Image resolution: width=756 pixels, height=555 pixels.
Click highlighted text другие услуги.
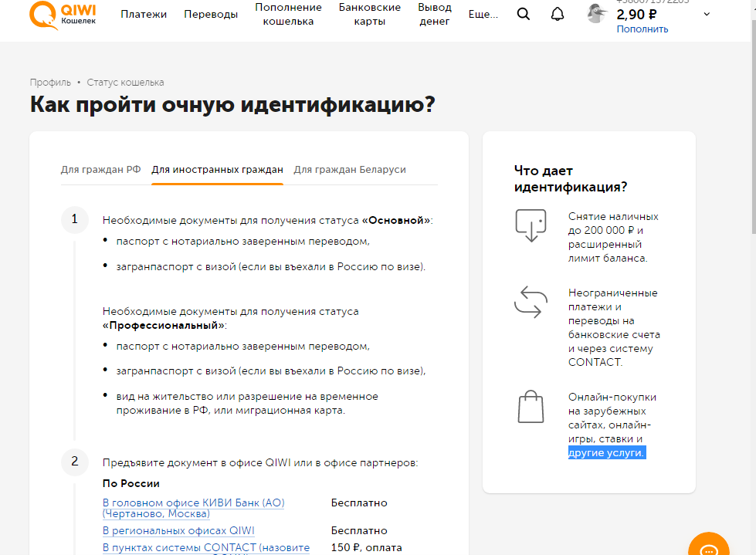[x=606, y=453]
